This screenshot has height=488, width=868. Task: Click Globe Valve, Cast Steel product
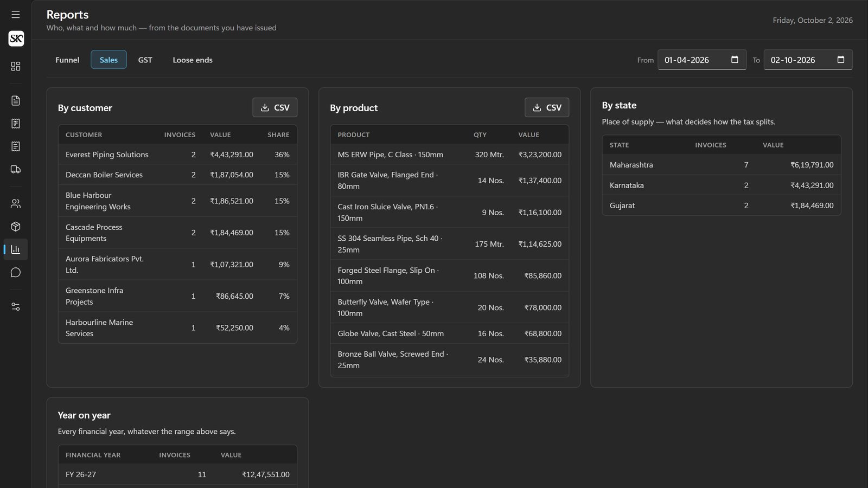[x=391, y=333]
